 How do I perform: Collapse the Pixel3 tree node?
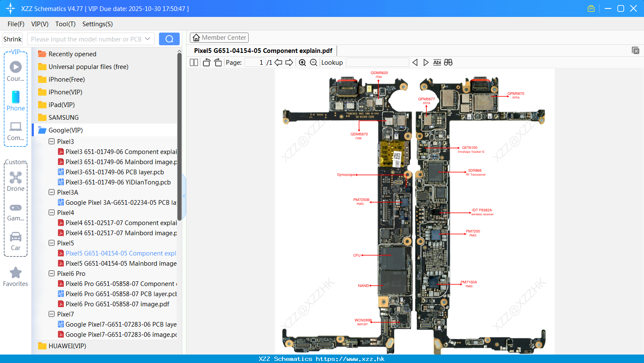[52, 141]
